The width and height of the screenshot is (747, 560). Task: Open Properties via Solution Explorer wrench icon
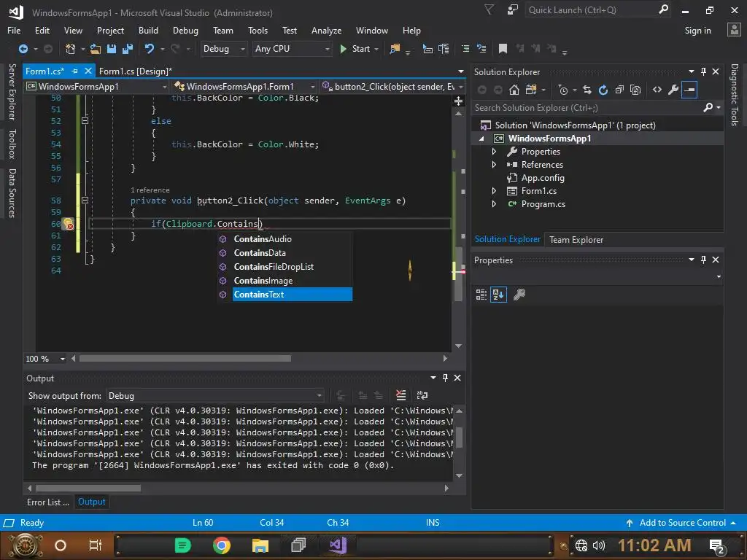tap(673, 90)
